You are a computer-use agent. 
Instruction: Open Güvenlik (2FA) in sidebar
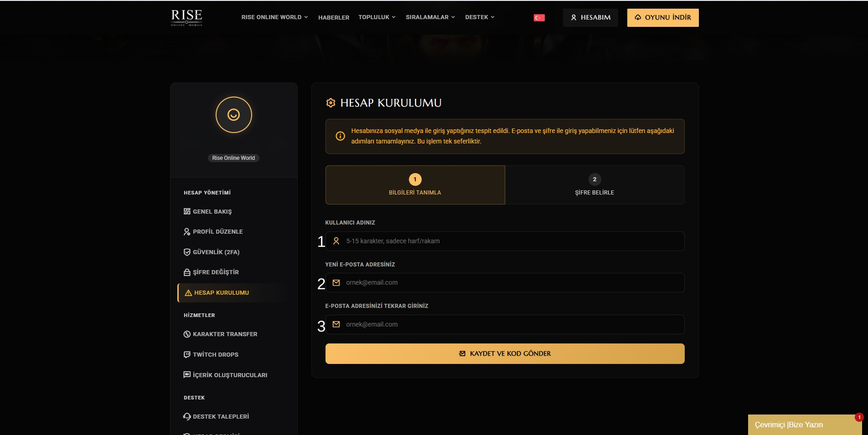[234, 252]
